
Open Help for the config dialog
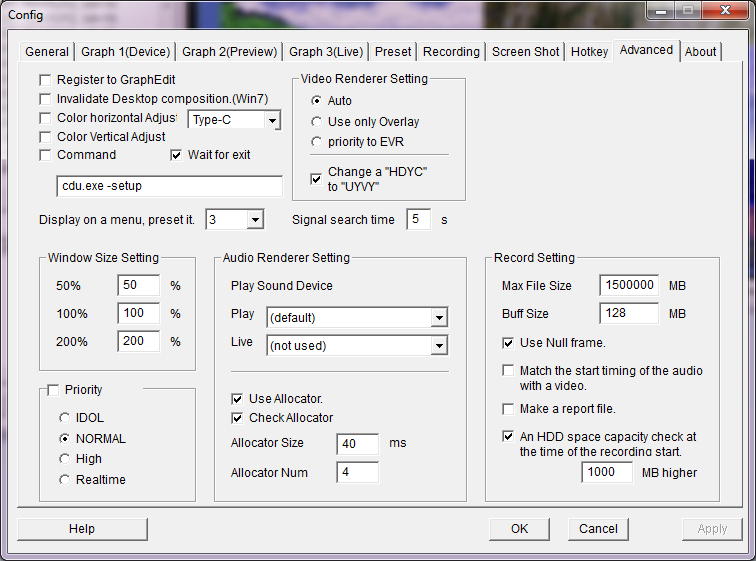click(x=82, y=529)
